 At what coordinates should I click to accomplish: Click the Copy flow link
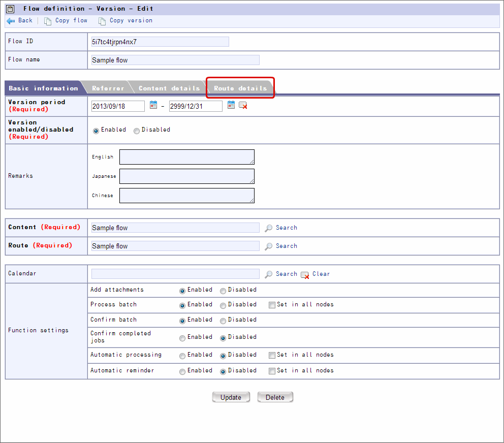(x=71, y=20)
